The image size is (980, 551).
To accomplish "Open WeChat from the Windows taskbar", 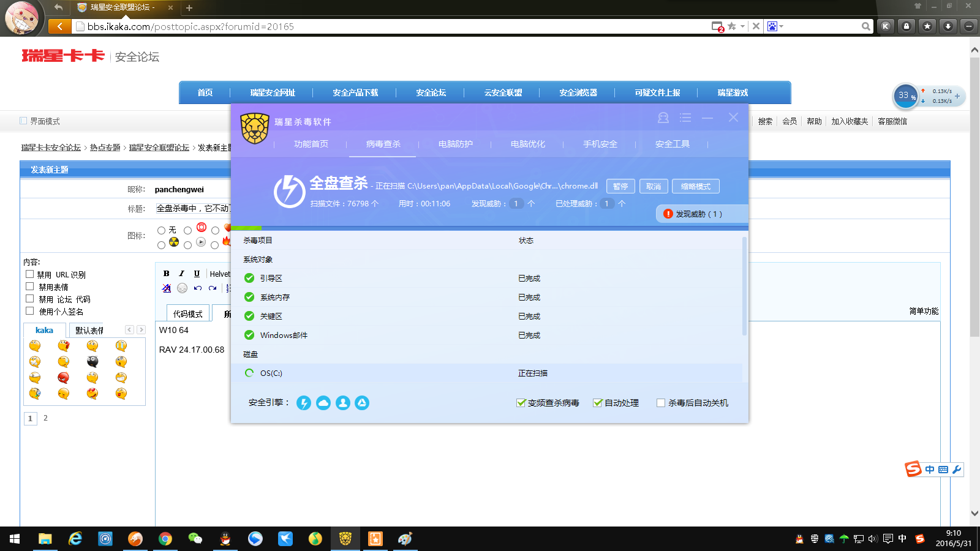I will click(x=195, y=539).
